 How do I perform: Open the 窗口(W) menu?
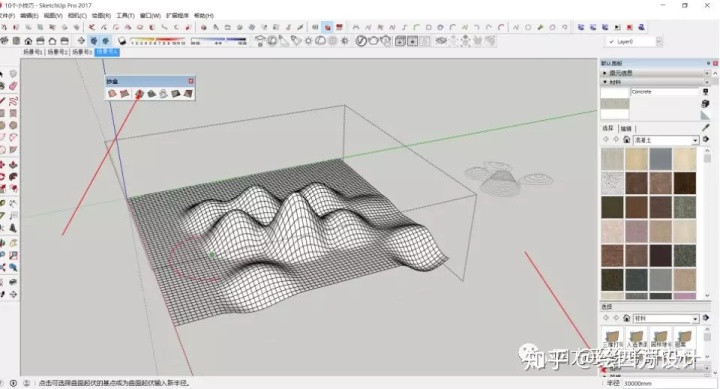[x=151, y=16]
